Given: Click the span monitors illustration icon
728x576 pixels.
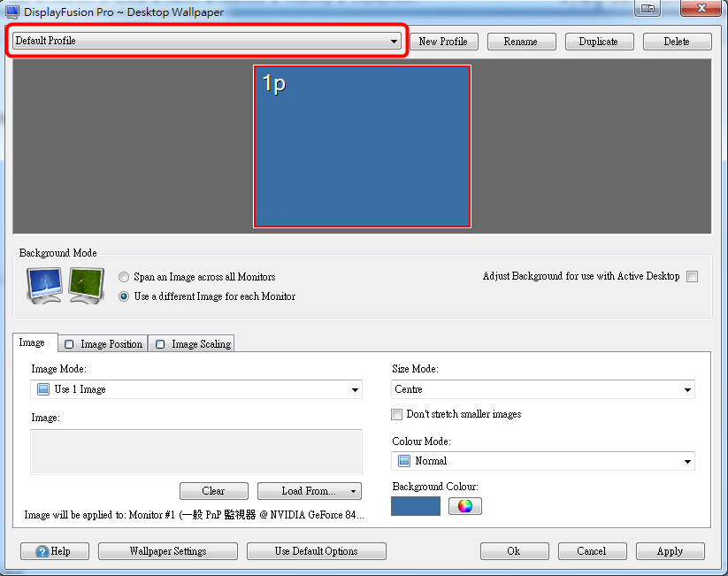Looking at the screenshot, I should point(44,286).
